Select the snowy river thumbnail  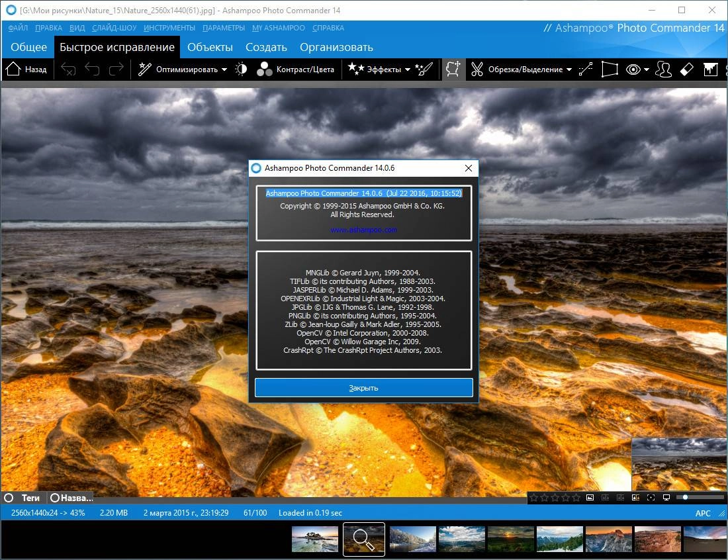(x=413, y=539)
